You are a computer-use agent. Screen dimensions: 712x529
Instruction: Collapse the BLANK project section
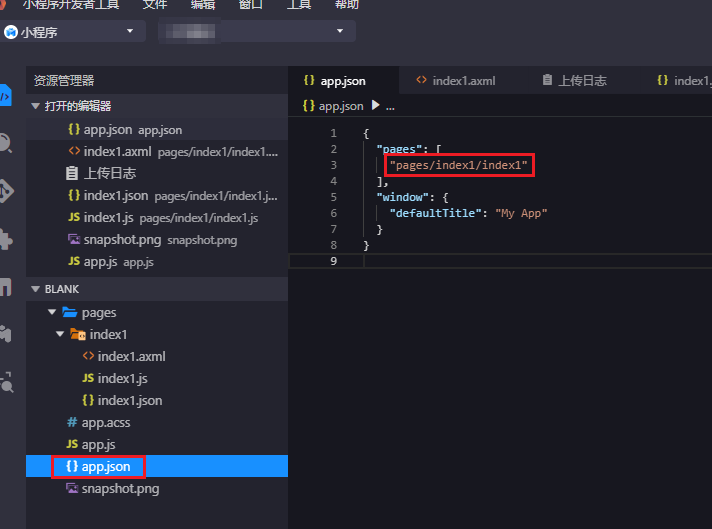[35, 289]
